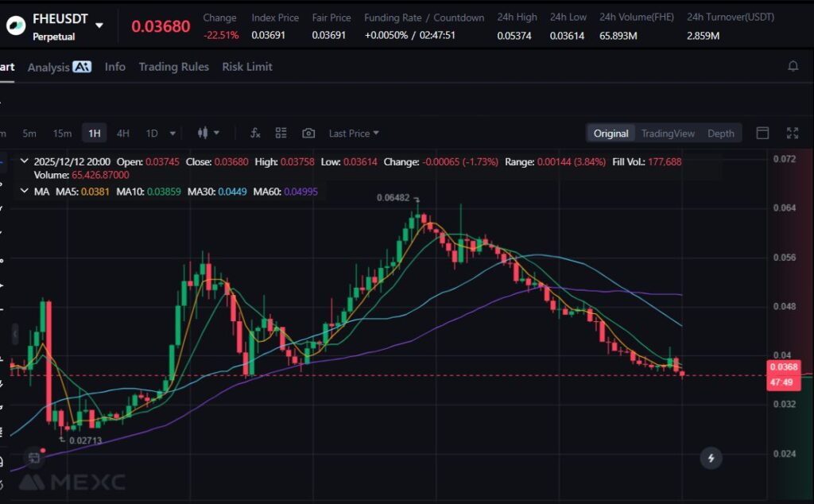Image resolution: width=814 pixels, height=504 pixels.
Task: Select the 4H timeframe
Action: [x=123, y=134]
